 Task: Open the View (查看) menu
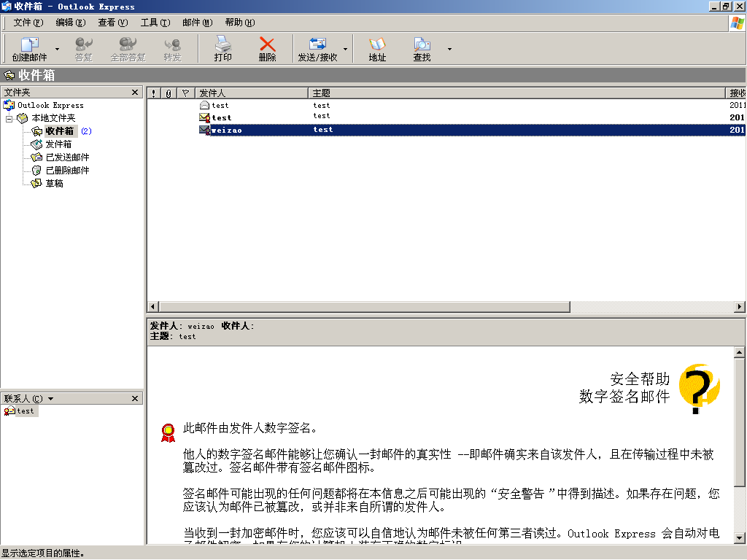pos(113,23)
